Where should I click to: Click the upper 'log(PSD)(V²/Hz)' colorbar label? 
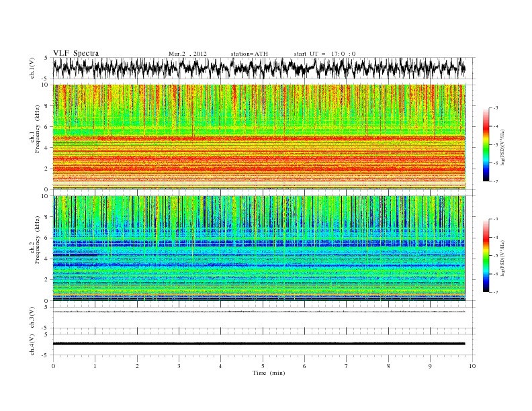click(x=503, y=147)
